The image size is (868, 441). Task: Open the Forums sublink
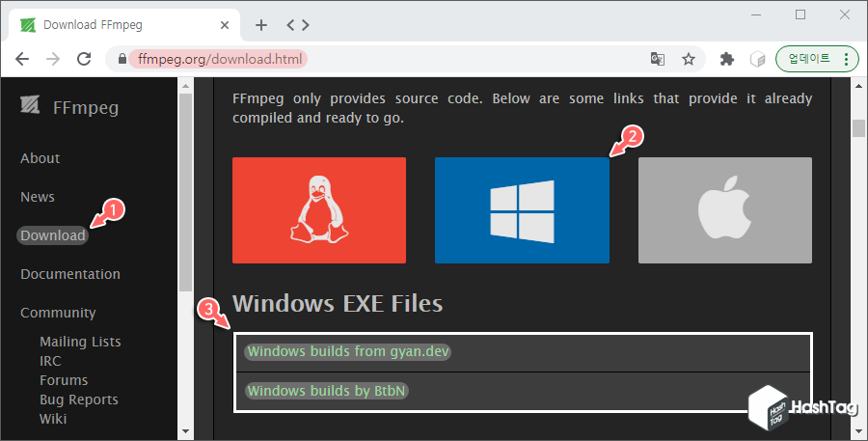point(64,380)
